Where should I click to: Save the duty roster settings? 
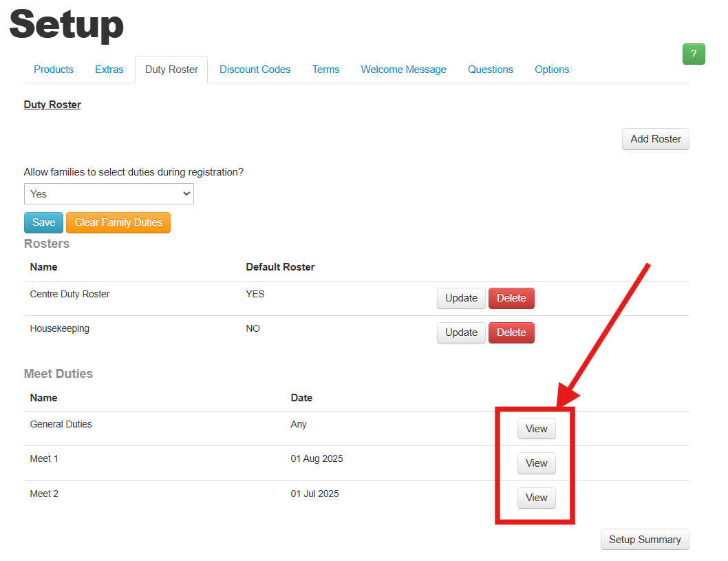point(43,222)
